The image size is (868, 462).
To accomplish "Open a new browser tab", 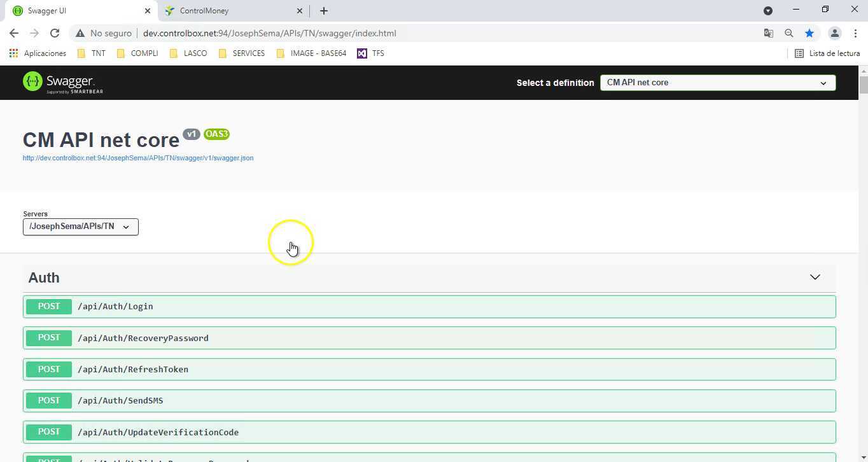I will (323, 11).
